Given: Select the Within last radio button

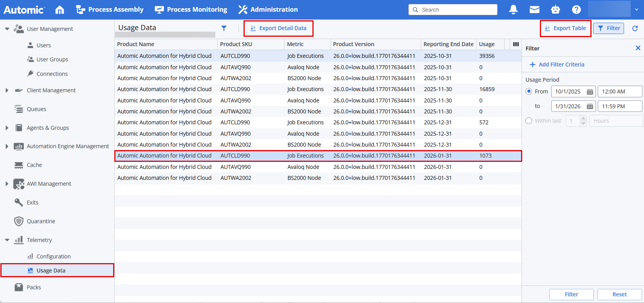Looking at the screenshot, I should click(x=529, y=121).
